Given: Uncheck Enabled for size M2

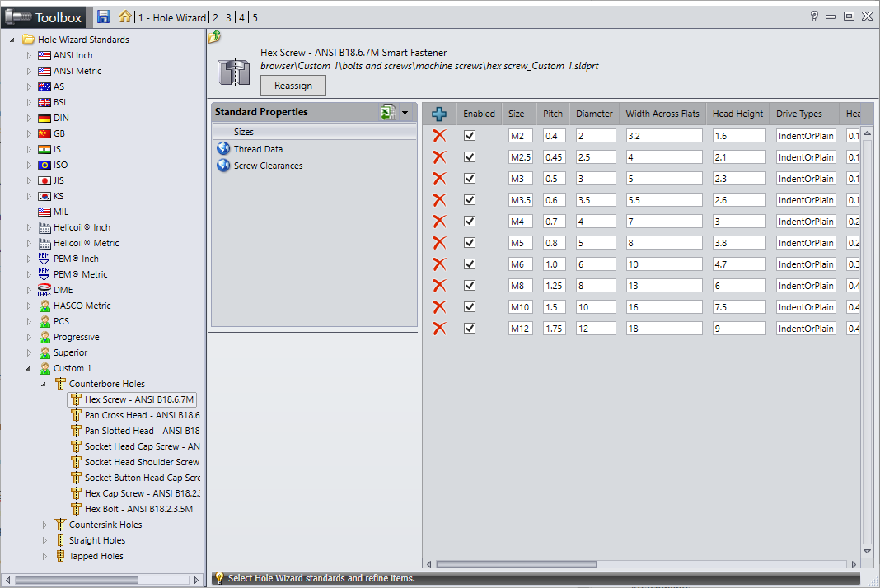Looking at the screenshot, I should click(470, 136).
